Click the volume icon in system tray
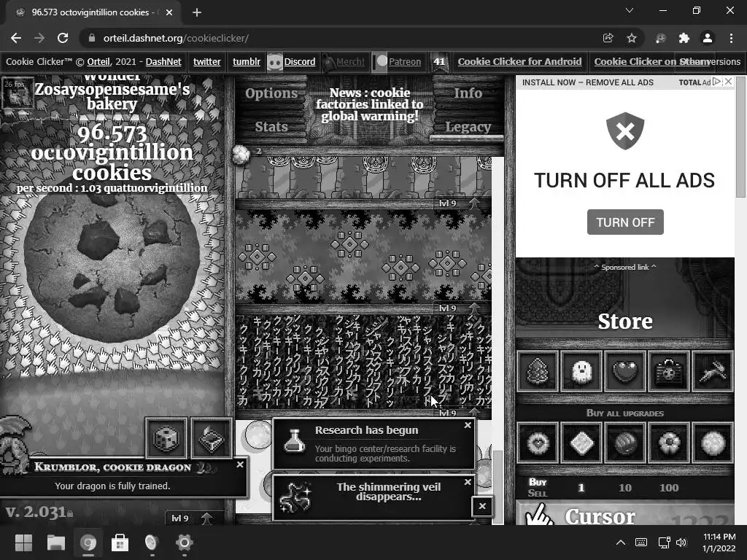The width and height of the screenshot is (747, 560). (682, 542)
